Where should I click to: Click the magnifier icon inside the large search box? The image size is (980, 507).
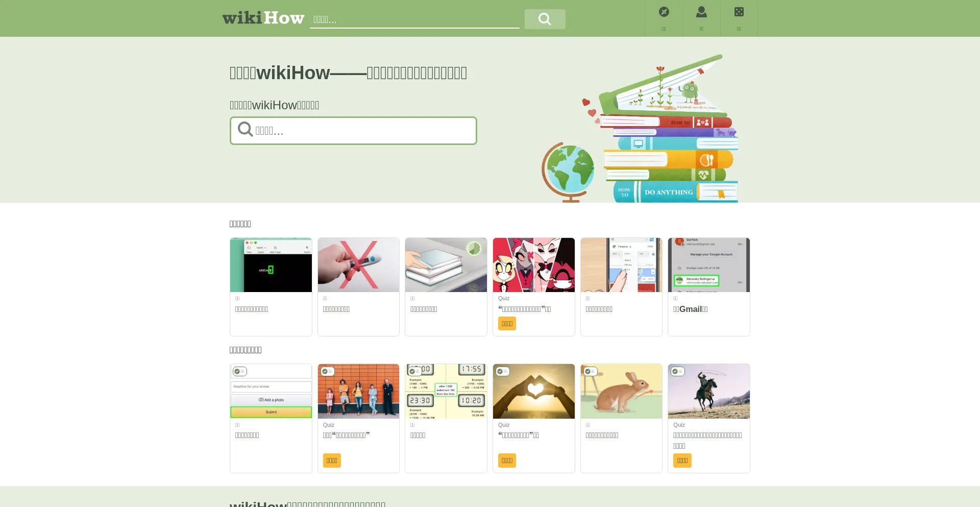tap(245, 130)
